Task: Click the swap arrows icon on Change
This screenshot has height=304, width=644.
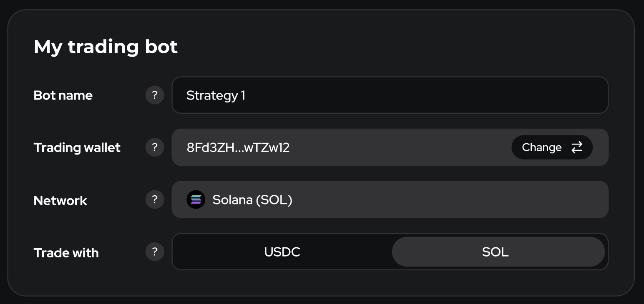Action: tap(577, 147)
